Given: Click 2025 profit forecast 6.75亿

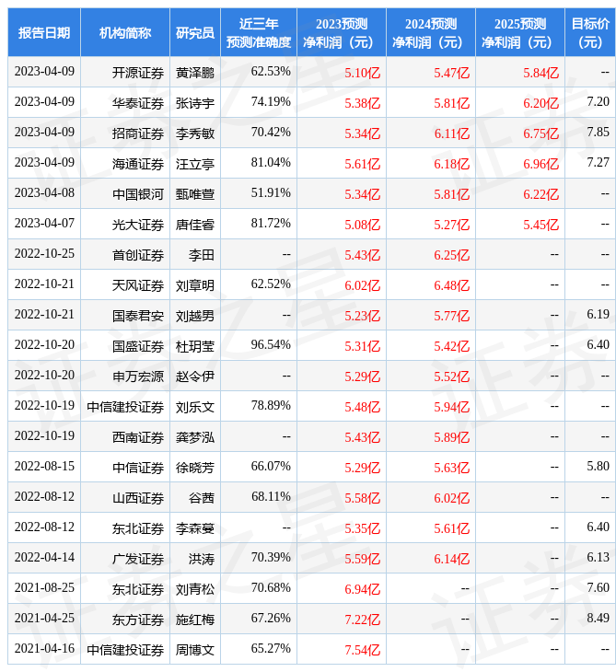Looking at the screenshot, I should [x=541, y=133].
